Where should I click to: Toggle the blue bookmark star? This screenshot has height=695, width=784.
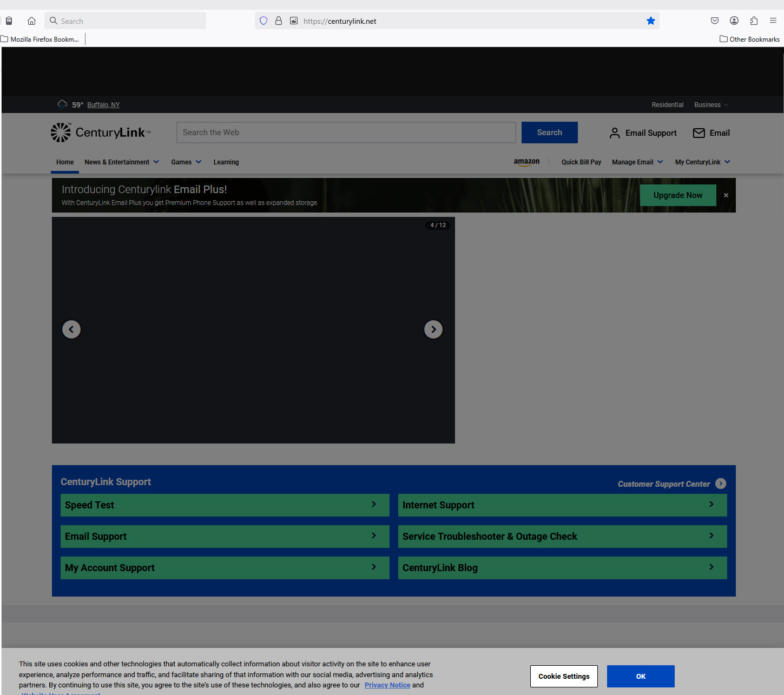click(x=651, y=21)
